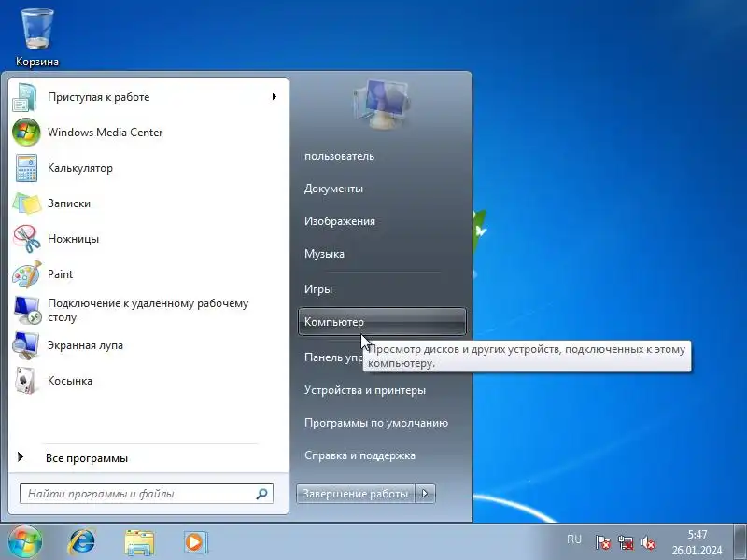Launch Windows Media Player from taskbar
This screenshot has height=560, width=747.
[x=195, y=542]
